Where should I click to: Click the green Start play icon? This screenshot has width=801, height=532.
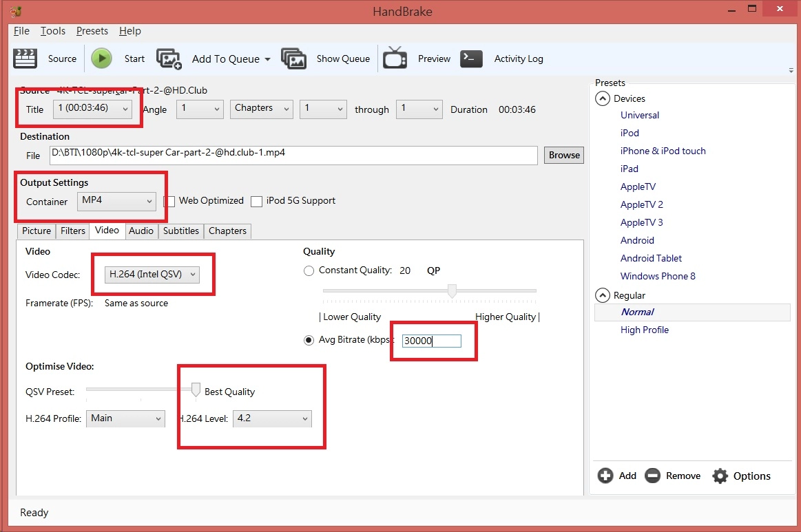pos(102,58)
